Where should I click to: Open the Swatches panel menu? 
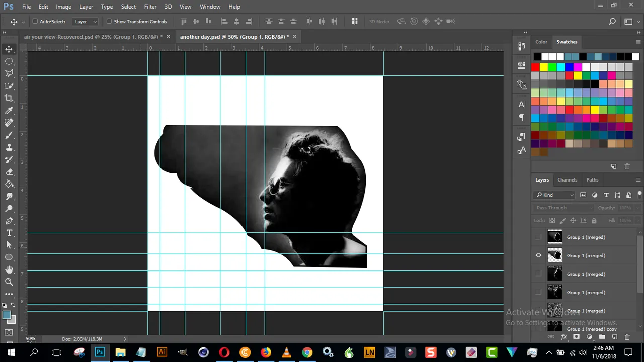point(638,42)
